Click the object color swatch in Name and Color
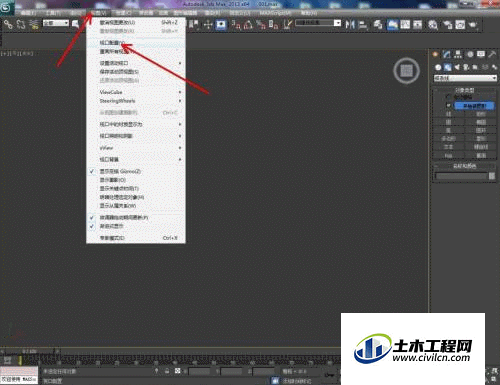 (x=492, y=176)
